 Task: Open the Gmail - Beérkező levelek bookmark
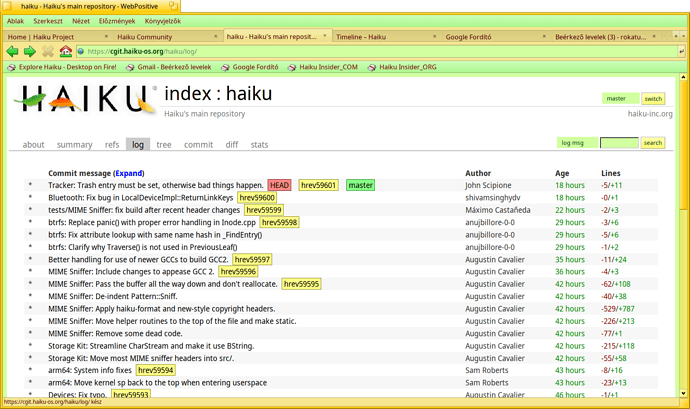[169, 67]
